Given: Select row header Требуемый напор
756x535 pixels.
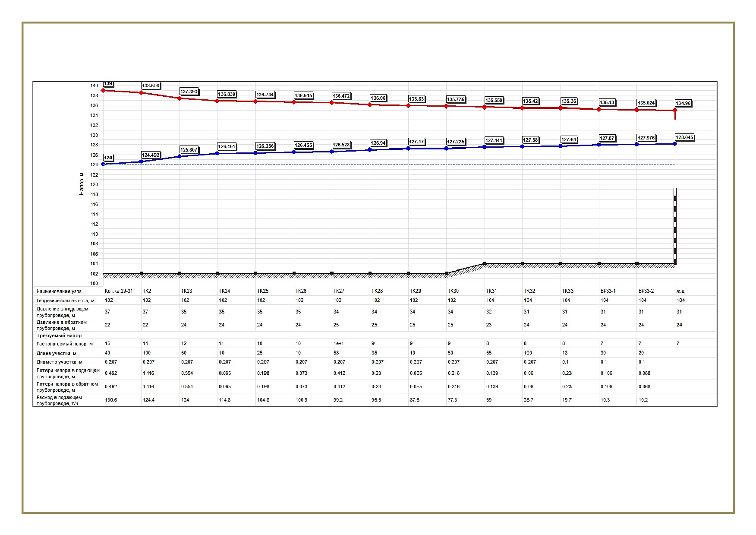Looking at the screenshot, I should tap(59, 336).
